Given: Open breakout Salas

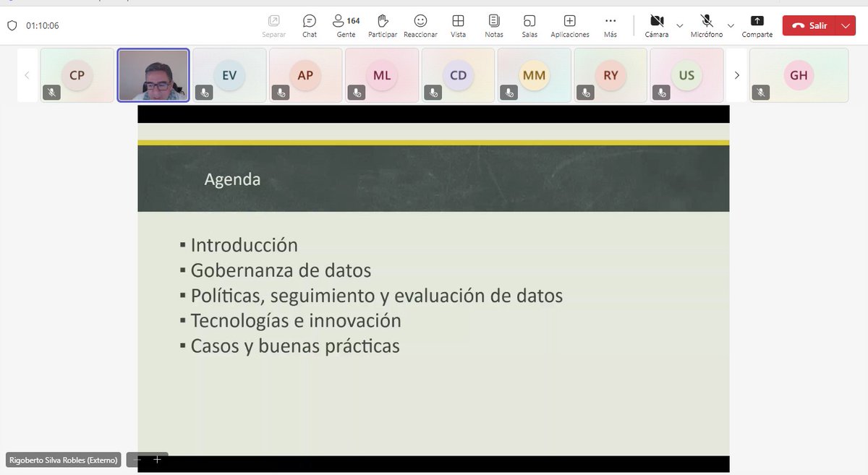Looking at the screenshot, I should tap(529, 25).
